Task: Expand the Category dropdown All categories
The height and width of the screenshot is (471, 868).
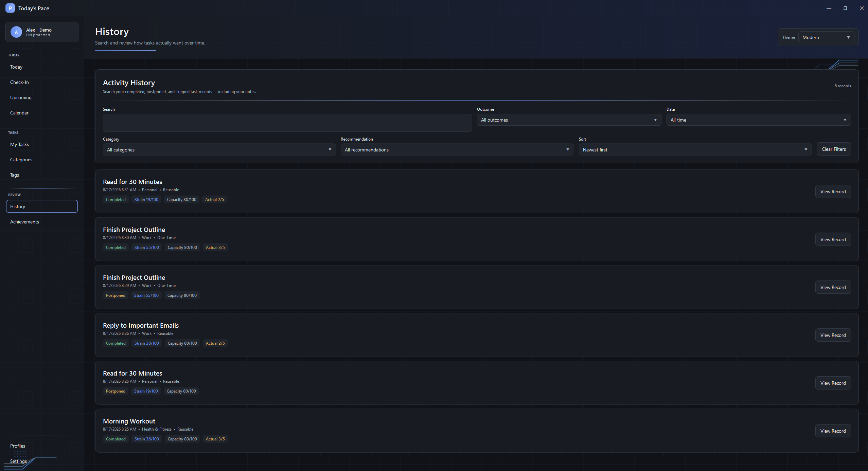Action: [x=219, y=150]
